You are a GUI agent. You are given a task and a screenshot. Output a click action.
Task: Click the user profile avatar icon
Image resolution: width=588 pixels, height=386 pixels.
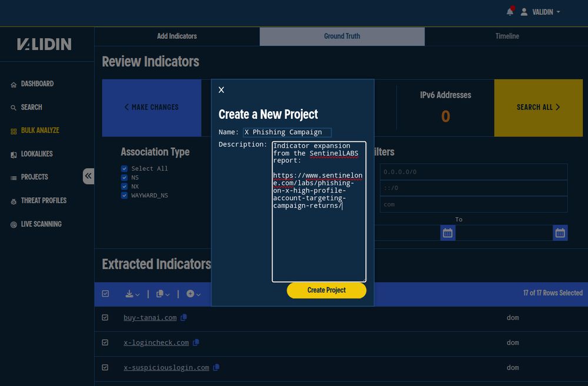(x=524, y=12)
